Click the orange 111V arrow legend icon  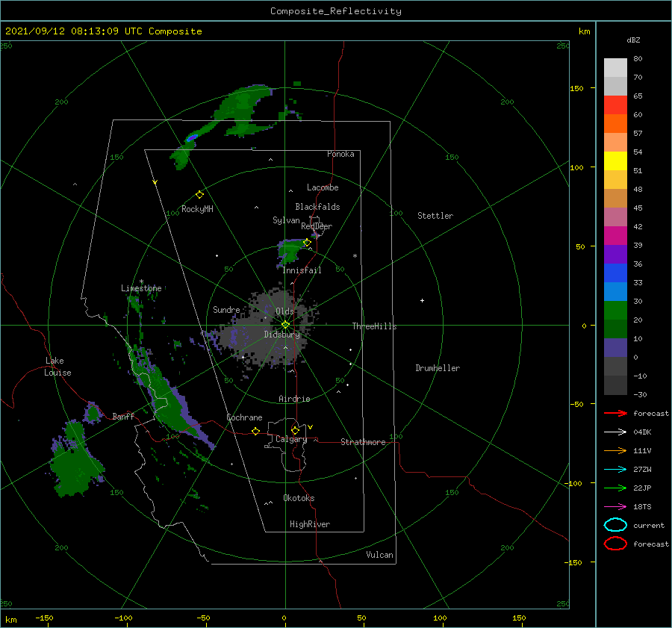615,450
